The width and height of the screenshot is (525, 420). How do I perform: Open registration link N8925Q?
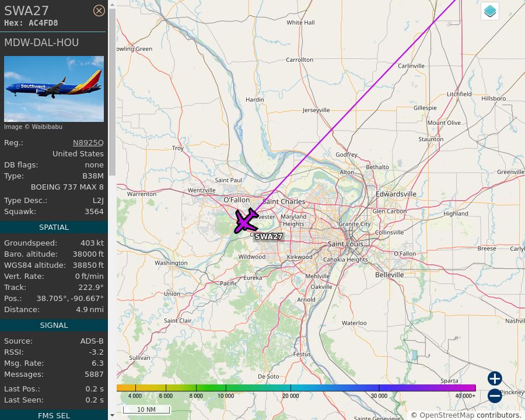(x=89, y=143)
